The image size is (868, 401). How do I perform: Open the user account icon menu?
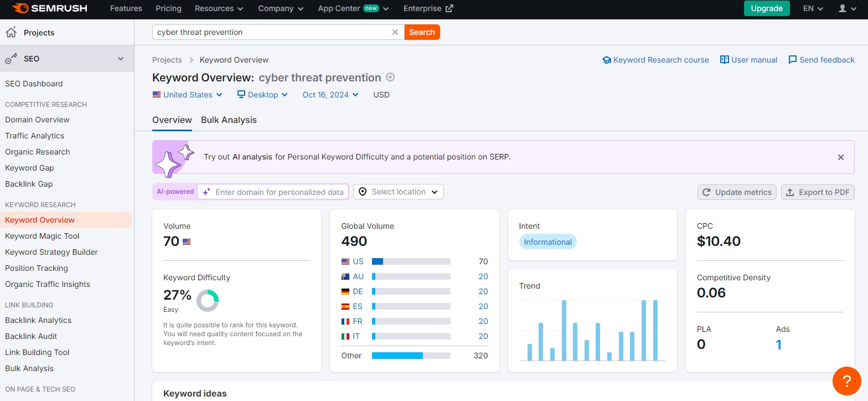pos(848,8)
